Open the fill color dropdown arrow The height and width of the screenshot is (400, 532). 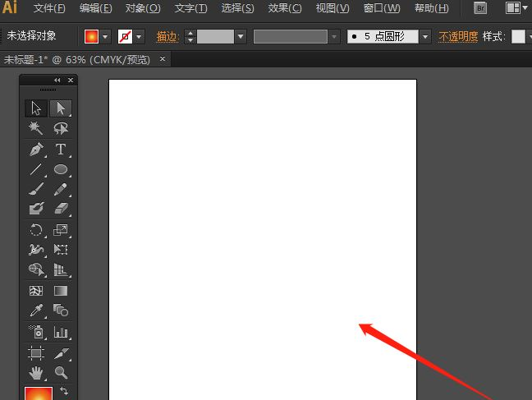pyautogui.click(x=105, y=36)
